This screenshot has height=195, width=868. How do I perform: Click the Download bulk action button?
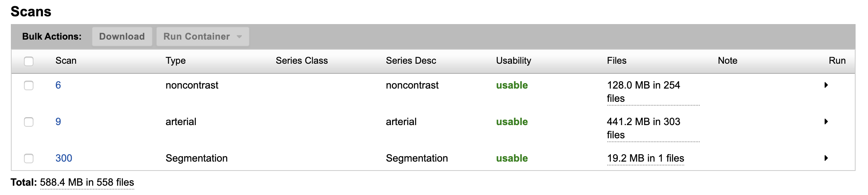tap(122, 37)
